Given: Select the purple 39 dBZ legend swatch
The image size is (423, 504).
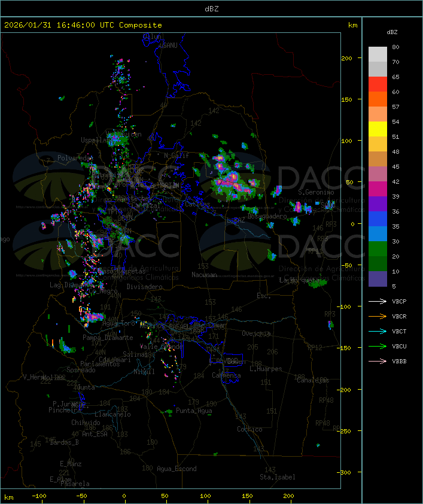Looking at the screenshot, I should tap(378, 204).
